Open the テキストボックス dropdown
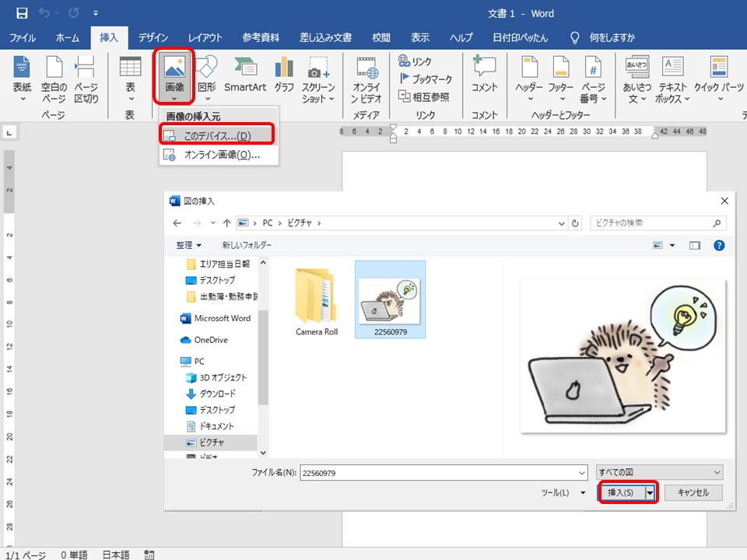 tap(672, 79)
